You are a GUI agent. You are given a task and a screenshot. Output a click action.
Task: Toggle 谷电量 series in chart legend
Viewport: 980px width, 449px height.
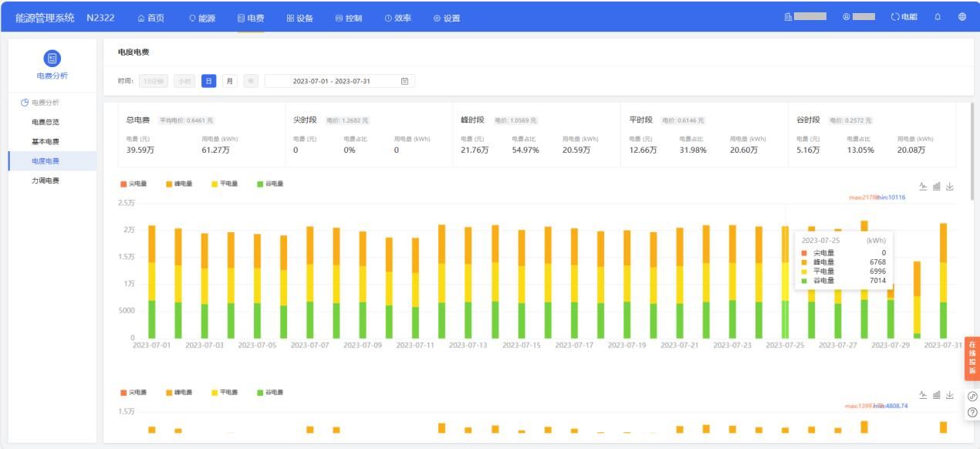(x=267, y=184)
